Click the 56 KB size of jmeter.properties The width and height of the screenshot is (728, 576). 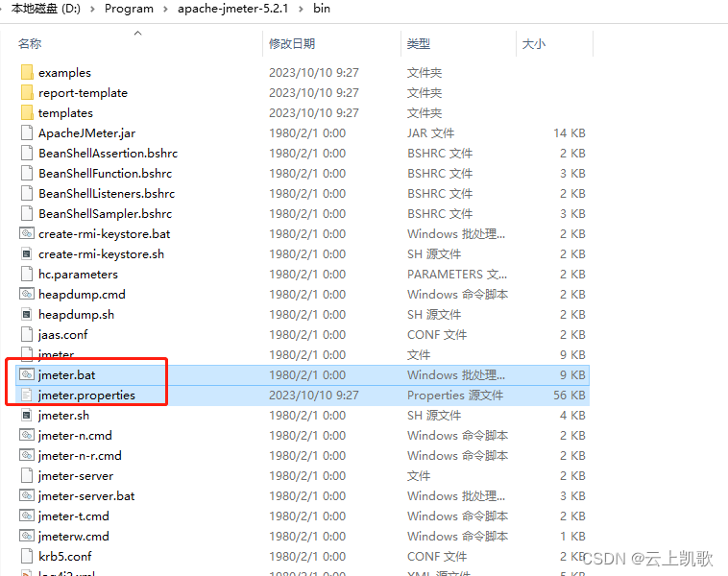pyautogui.click(x=570, y=395)
